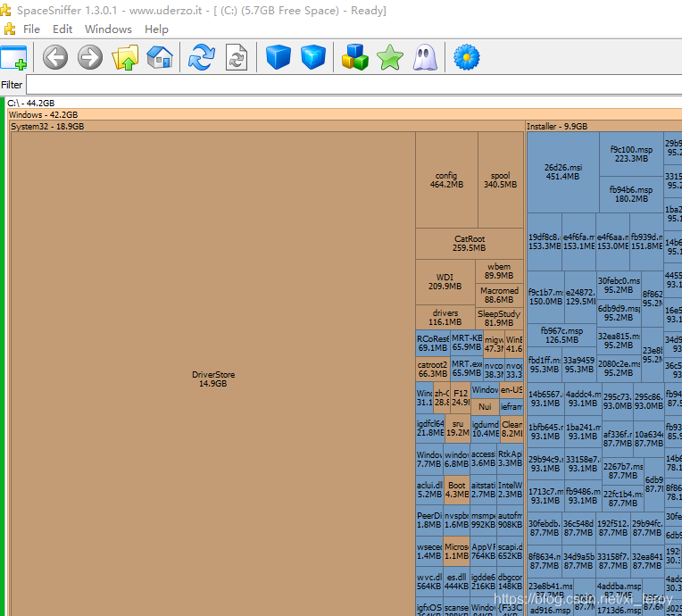
Task: Click the drivers 116.1MB folder block
Action: point(445,318)
